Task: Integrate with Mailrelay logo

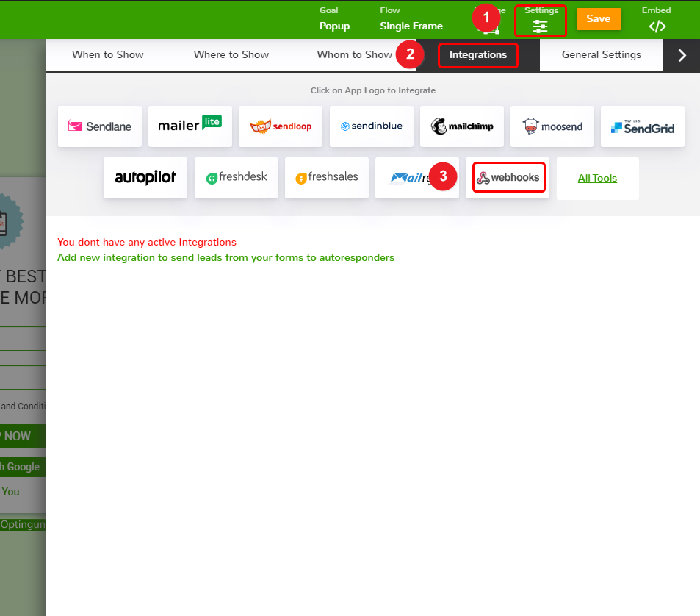Action: 417,178
